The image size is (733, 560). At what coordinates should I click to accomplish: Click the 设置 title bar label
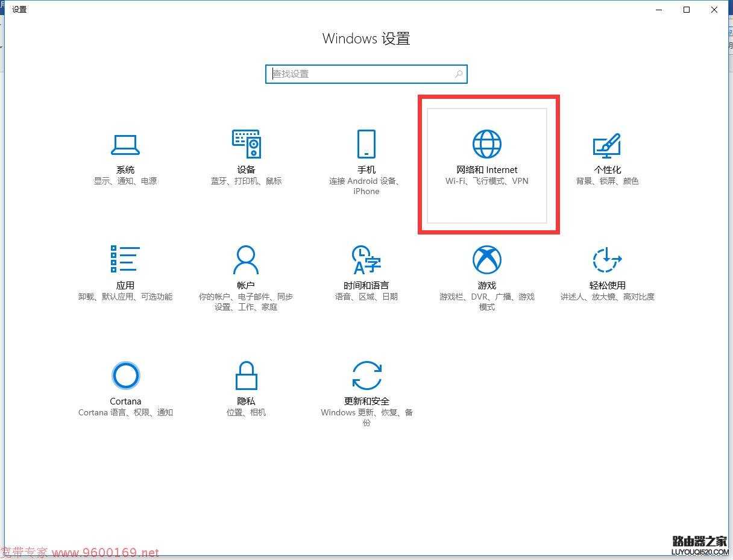point(19,9)
